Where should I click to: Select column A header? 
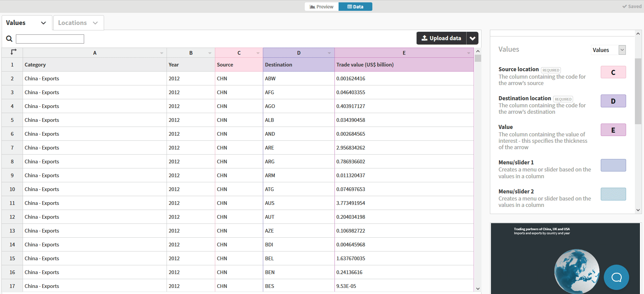95,53
